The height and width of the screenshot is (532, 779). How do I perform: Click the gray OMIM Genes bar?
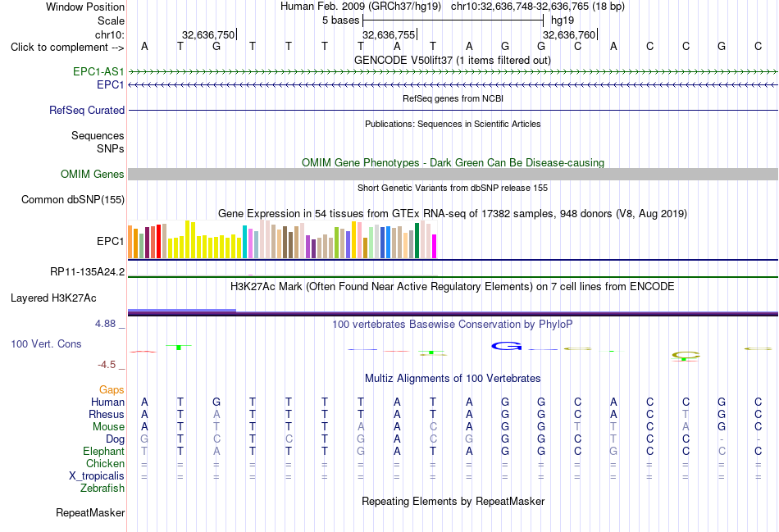coord(453,175)
